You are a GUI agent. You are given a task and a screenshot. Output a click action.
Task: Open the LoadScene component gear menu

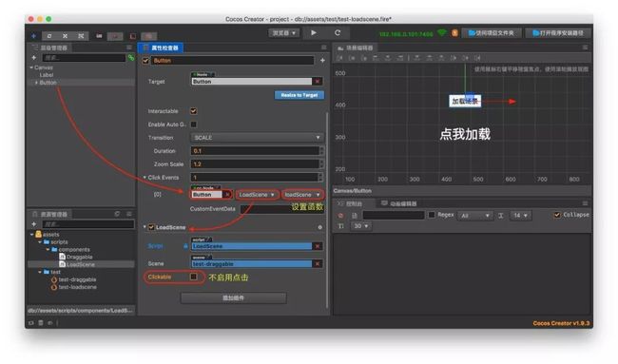(x=320, y=227)
